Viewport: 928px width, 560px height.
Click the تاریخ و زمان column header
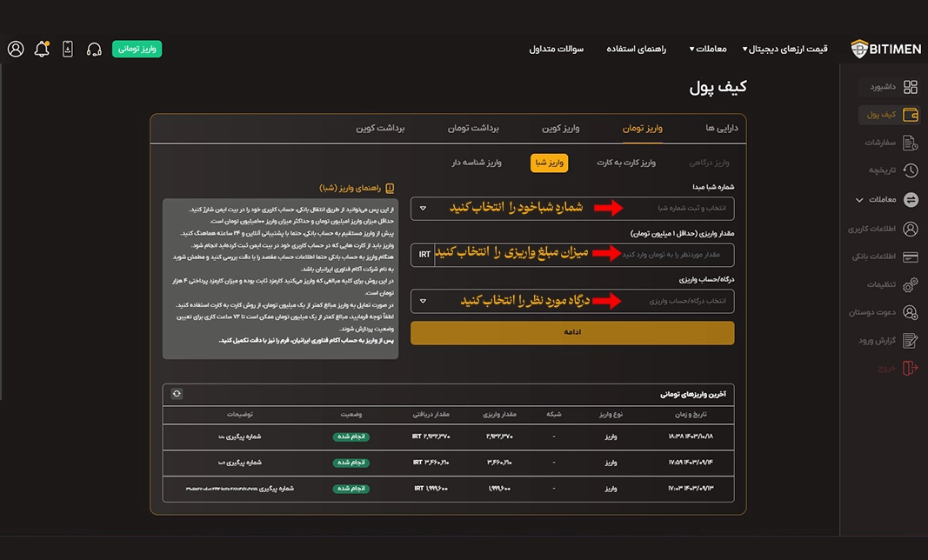[691, 415]
